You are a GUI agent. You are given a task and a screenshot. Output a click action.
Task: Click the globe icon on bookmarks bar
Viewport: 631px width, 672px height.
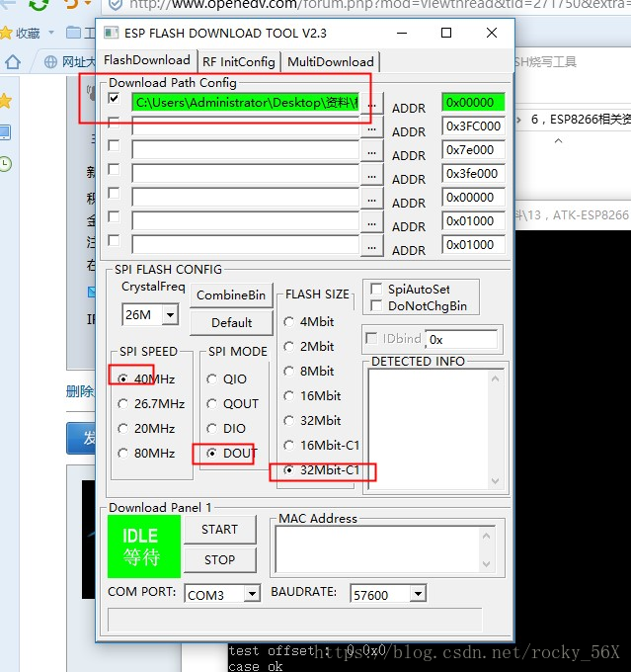pyautogui.click(x=50, y=62)
